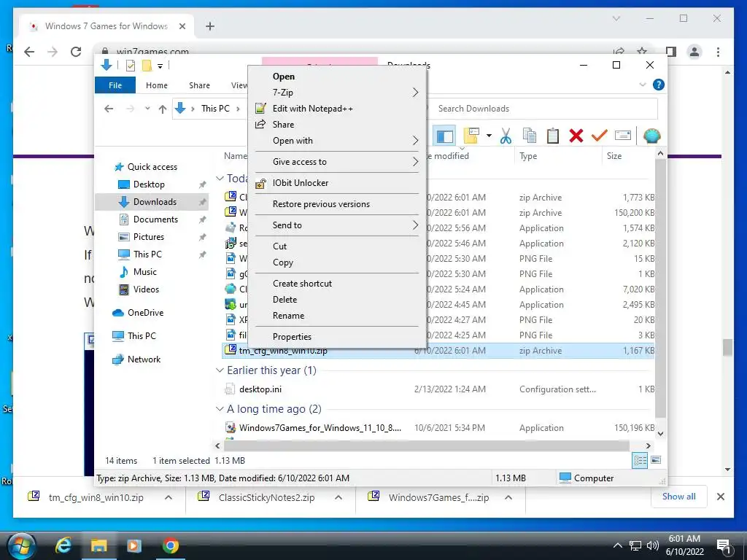747x560 pixels.
Task: Open ClassicStickyNotes2.zip download options chevron
Action: (x=338, y=497)
